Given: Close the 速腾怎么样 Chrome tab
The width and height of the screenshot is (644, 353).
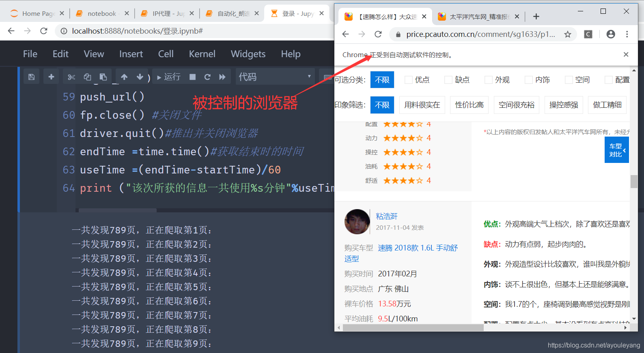Looking at the screenshot, I should pos(424,17).
